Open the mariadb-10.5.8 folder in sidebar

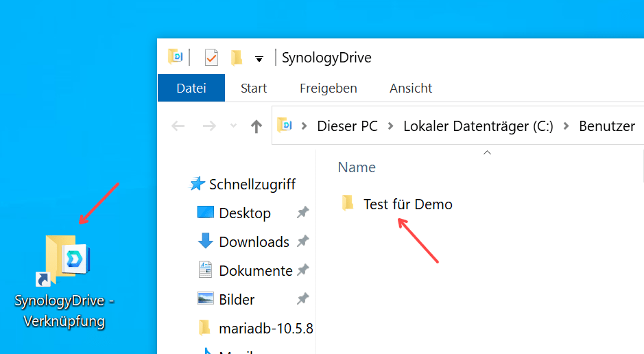click(x=265, y=328)
